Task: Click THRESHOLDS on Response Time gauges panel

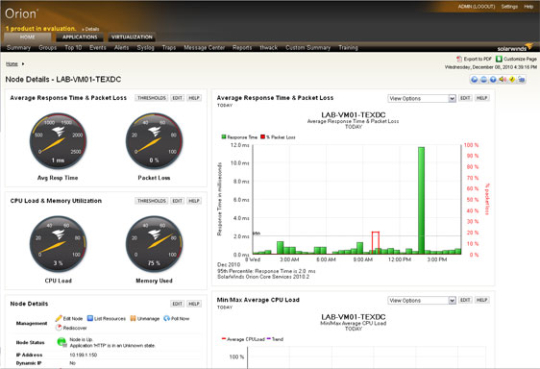Action: click(152, 98)
